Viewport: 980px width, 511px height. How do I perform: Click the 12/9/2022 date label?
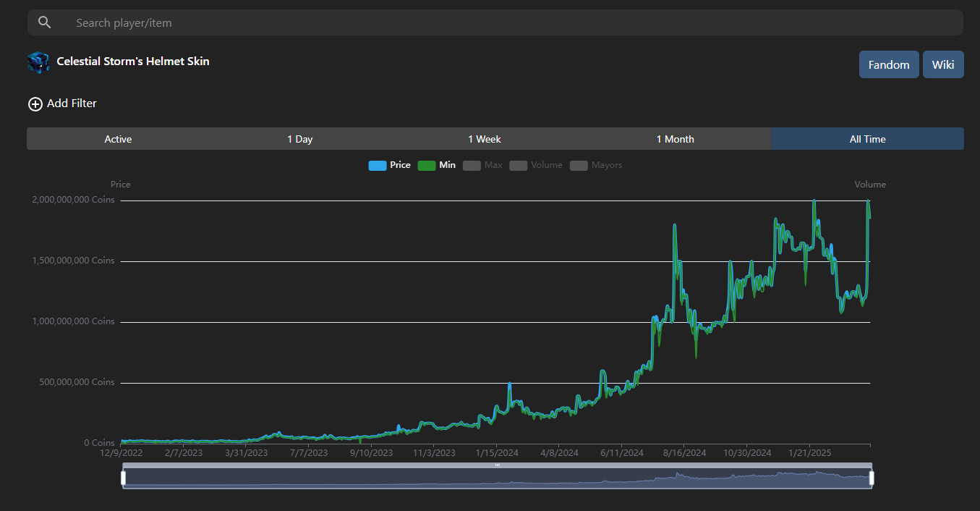[x=122, y=453]
